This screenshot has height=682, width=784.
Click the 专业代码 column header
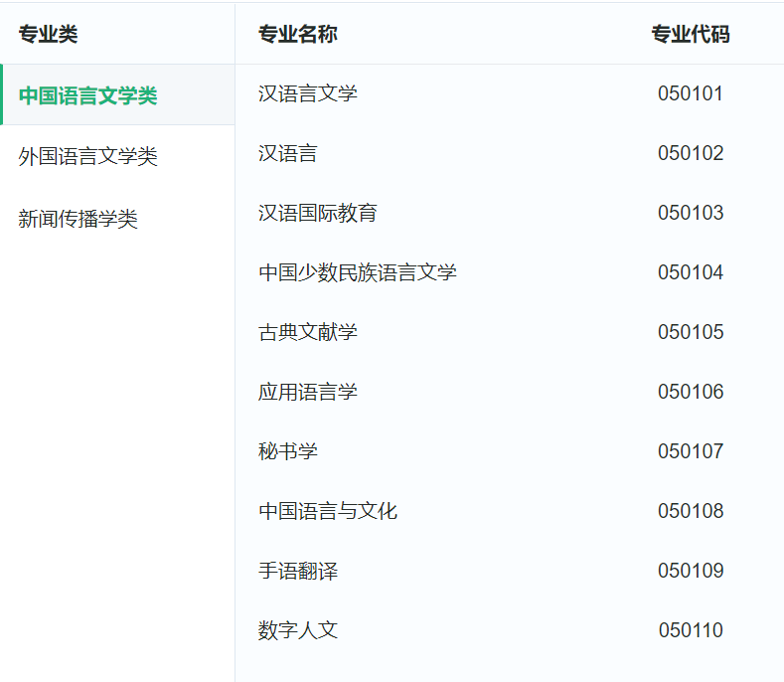tap(690, 34)
